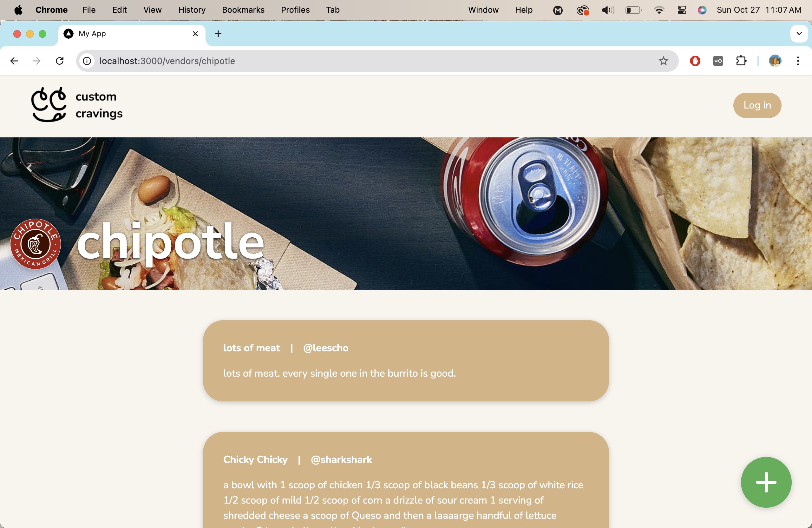This screenshot has height=528, width=812.
Task: Open Chrome's three-dot options menu
Action: pos(798,61)
